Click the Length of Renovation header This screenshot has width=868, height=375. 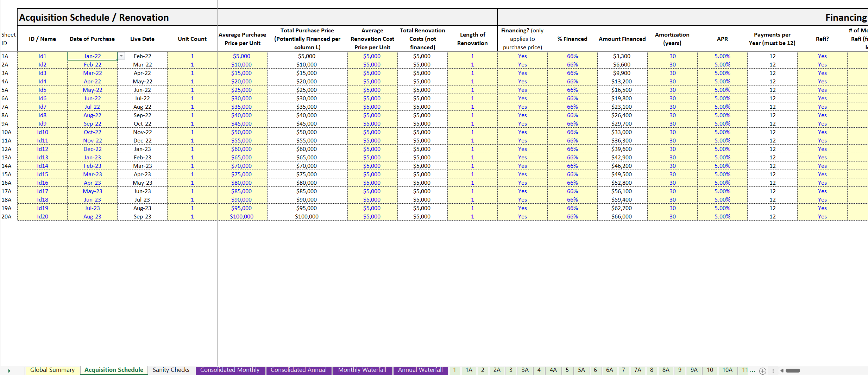[x=472, y=39]
